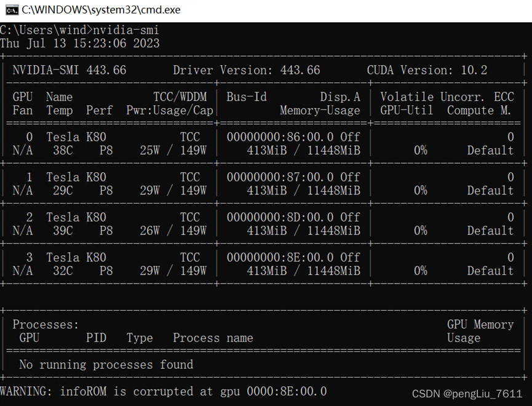Image resolution: width=532 pixels, height=406 pixels.
Task: Click the 'PID' column header
Action: (96, 338)
